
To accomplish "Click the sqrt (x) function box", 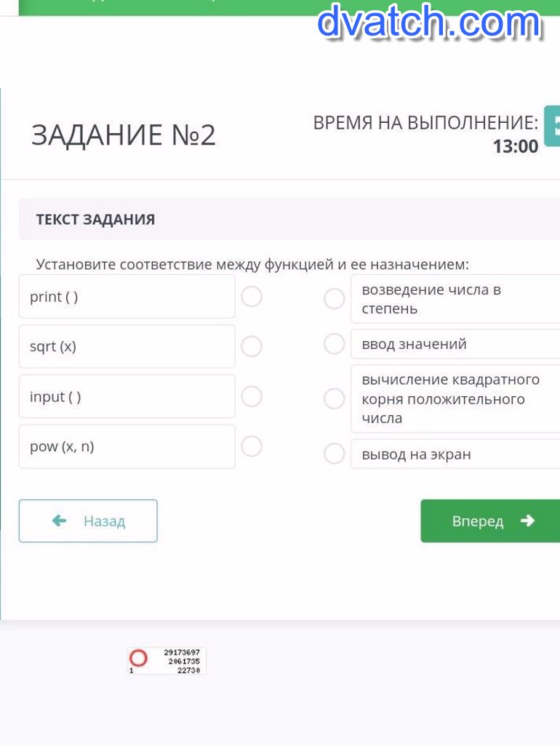I will pyautogui.click(x=127, y=347).
